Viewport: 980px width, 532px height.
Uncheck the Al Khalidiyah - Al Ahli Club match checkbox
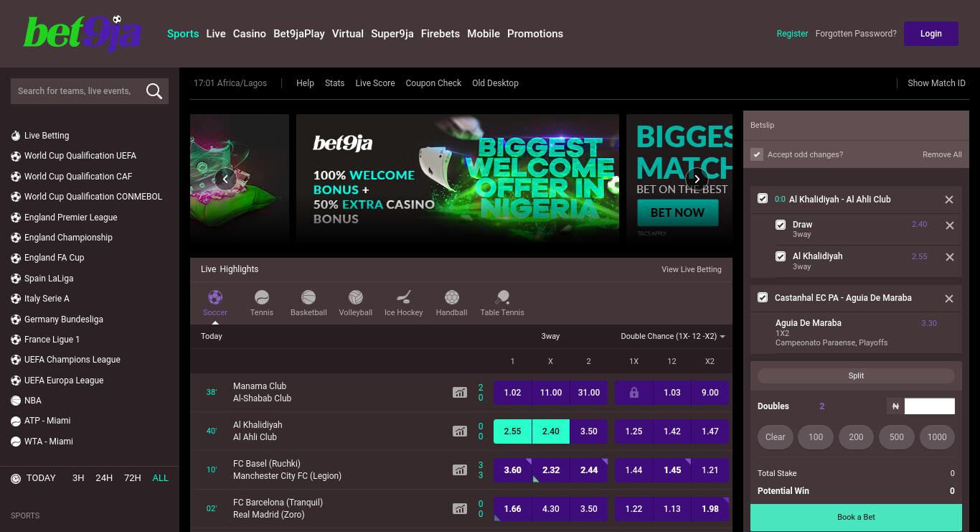pos(763,199)
